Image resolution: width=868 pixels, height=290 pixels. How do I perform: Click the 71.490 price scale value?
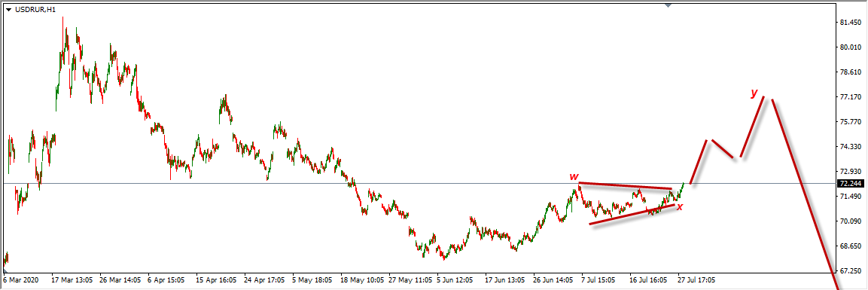[850, 197]
